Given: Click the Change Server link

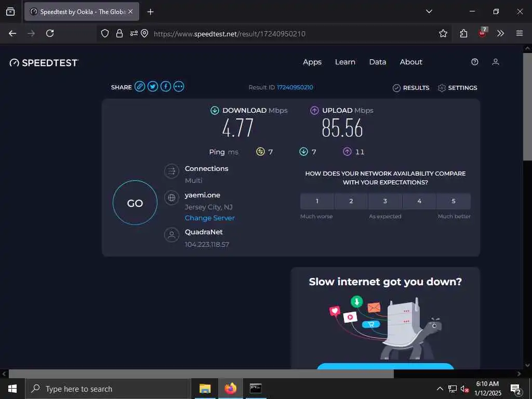Looking at the screenshot, I should click(x=210, y=218).
